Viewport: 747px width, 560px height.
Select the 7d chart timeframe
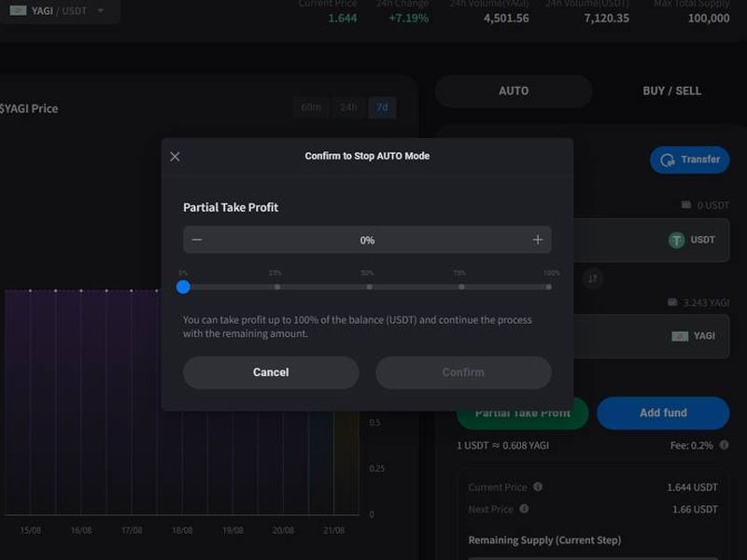(x=382, y=107)
